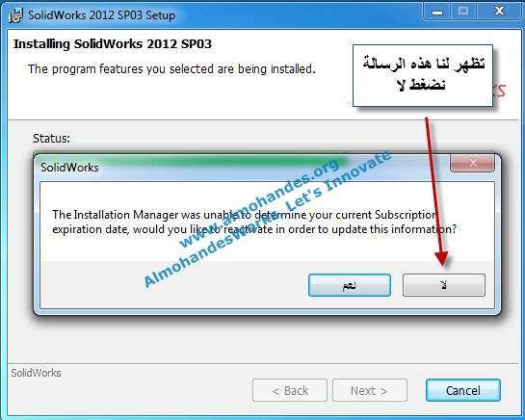Cancel the SolidWorks installation

[x=463, y=390]
